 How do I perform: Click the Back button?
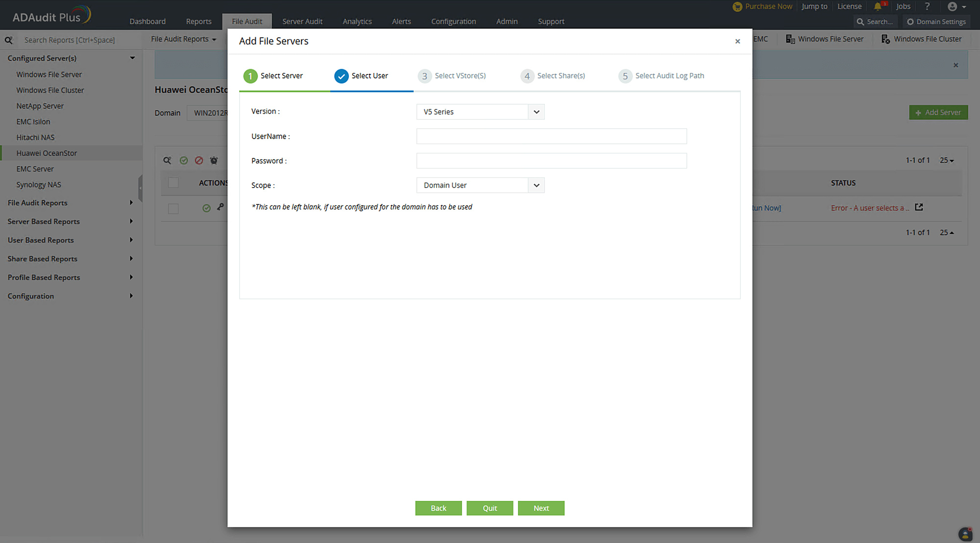438,508
